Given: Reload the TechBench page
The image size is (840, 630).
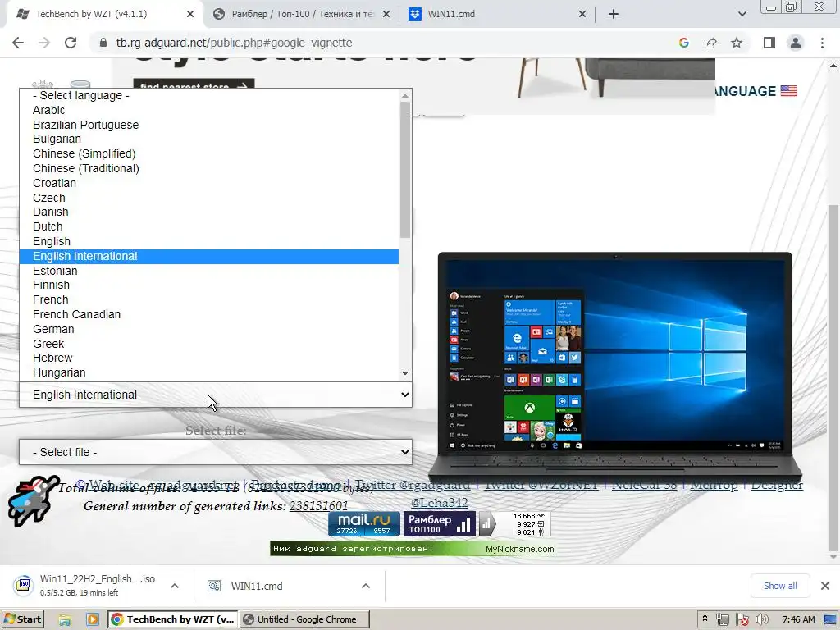Looking at the screenshot, I should (71, 43).
